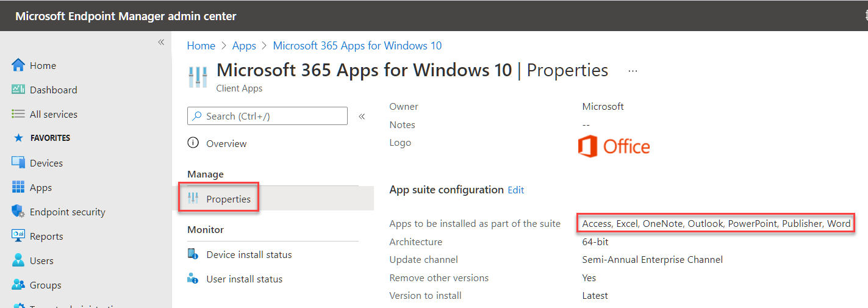The height and width of the screenshot is (308, 868).
Task: Click Microsoft 365 Apps breadcrumb link
Action: (x=357, y=46)
